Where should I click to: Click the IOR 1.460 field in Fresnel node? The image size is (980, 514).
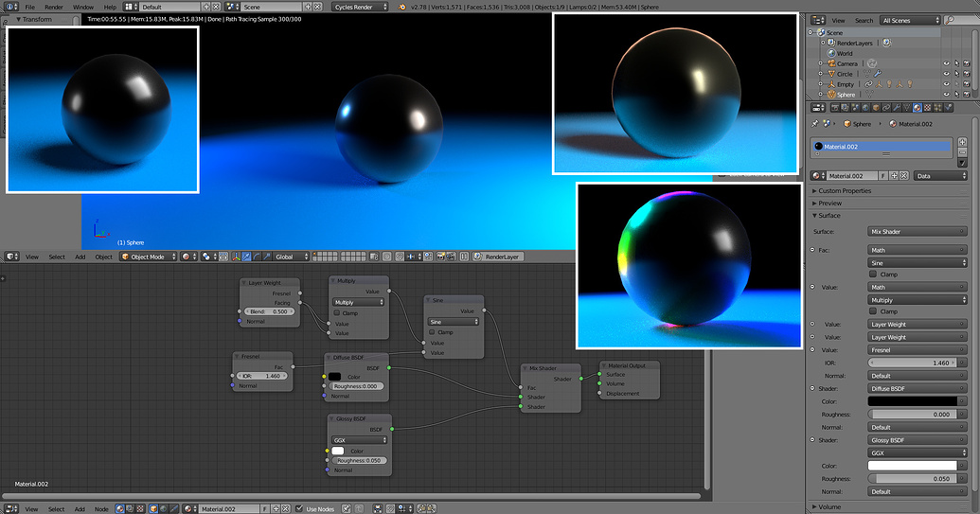(262, 376)
